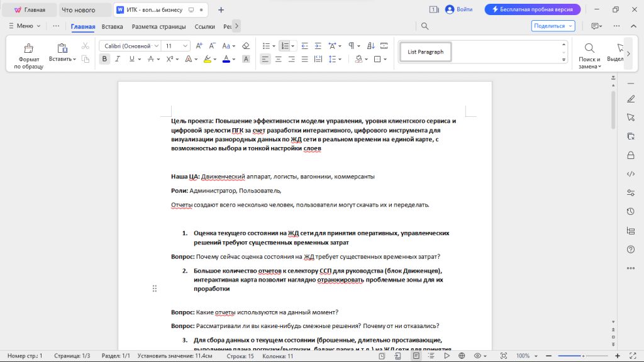Image resolution: width=644 pixels, height=362 pixels.
Task: Open the Поделиться share dropdown
Action: click(553, 26)
